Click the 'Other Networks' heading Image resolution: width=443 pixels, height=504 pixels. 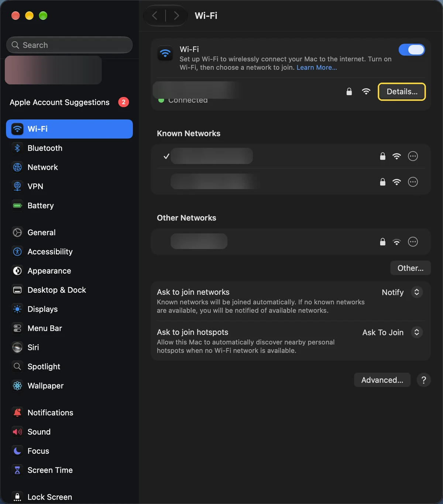click(x=186, y=218)
